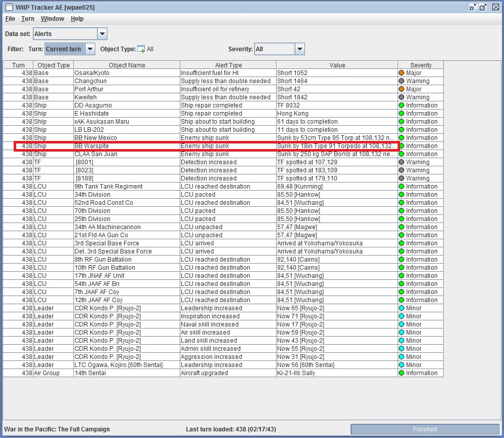504x438 pixels.
Task: Select the CLAA San Juan ship entry
Action: (x=96, y=154)
